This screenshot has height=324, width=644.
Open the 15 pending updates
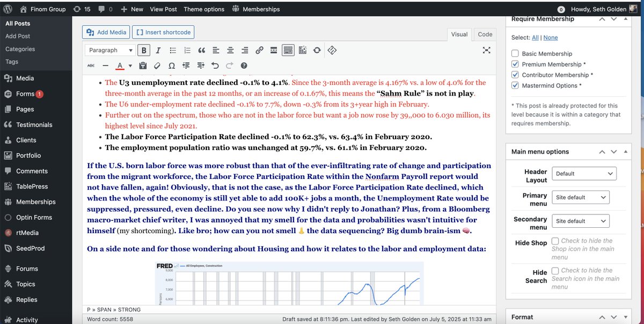pyautogui.click(x=81, y=9)
